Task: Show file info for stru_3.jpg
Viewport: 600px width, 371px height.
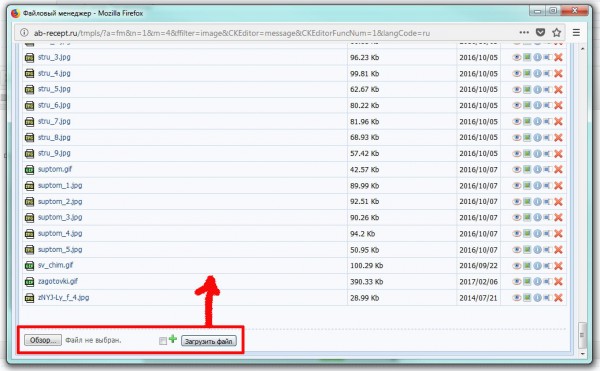Action: [x=537, y=57]
